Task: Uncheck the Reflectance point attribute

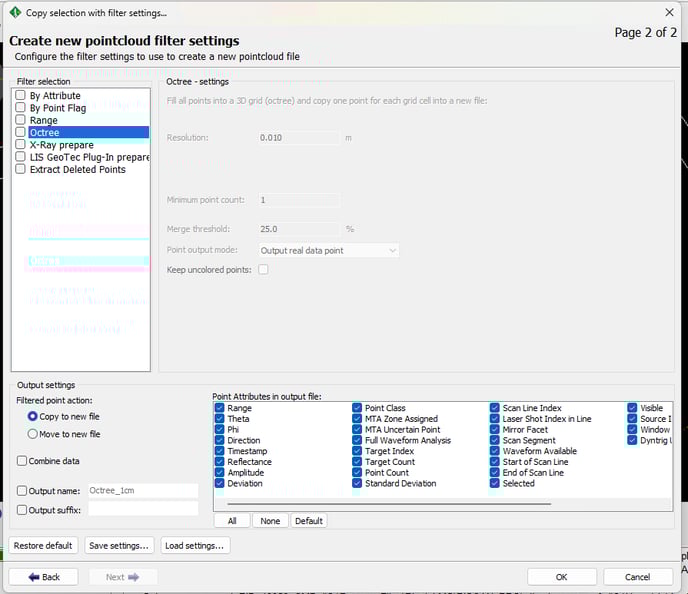Action: 220,462
